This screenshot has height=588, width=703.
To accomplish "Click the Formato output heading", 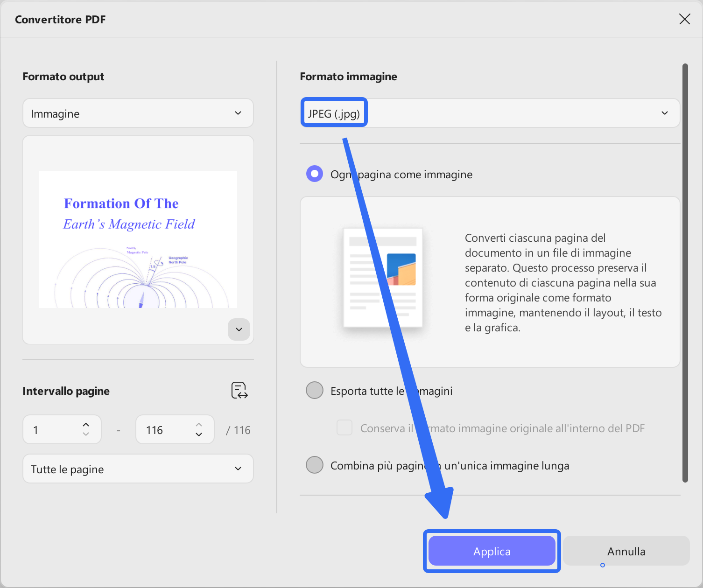I will pyautogui.click(x=63, y=77).
